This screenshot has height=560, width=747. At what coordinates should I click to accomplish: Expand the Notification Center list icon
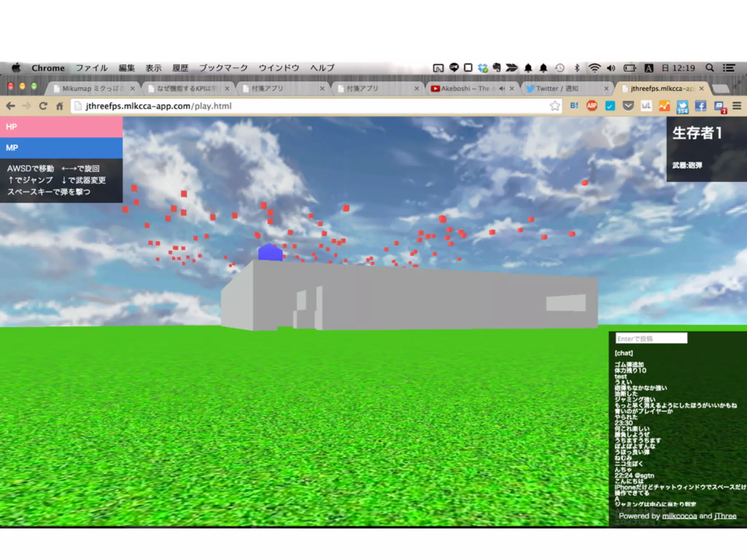(x=729, y=68)
